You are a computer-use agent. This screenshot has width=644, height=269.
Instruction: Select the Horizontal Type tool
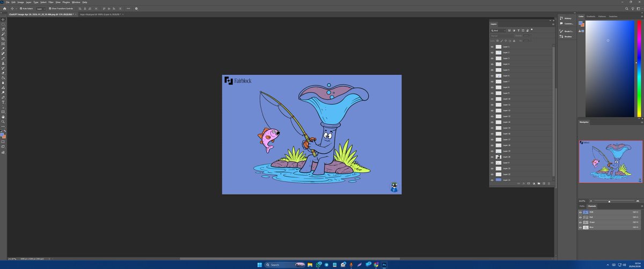coord(3,102)
